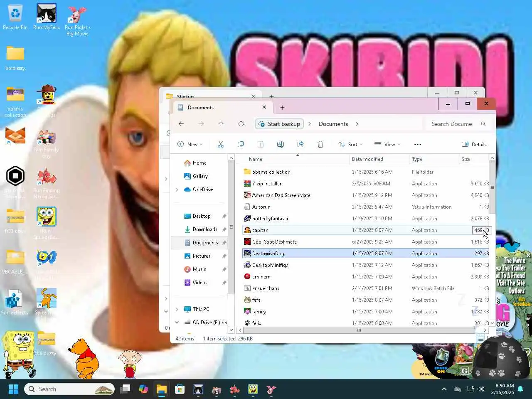Cut the selected file with scissors icon
The width and height of the screenshot is (532, 399).
tap(221, 144)
